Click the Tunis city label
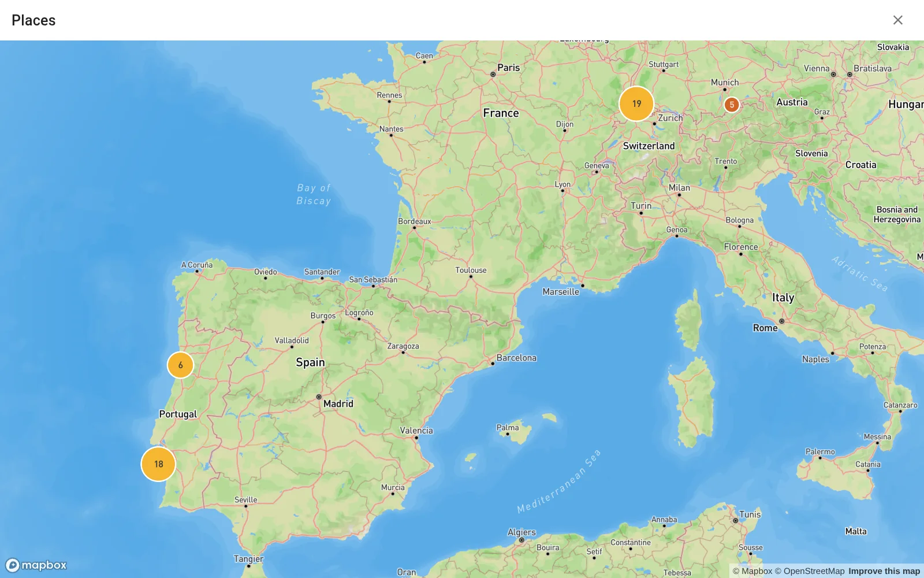This screenshot has height=578, width=924. 750,514
